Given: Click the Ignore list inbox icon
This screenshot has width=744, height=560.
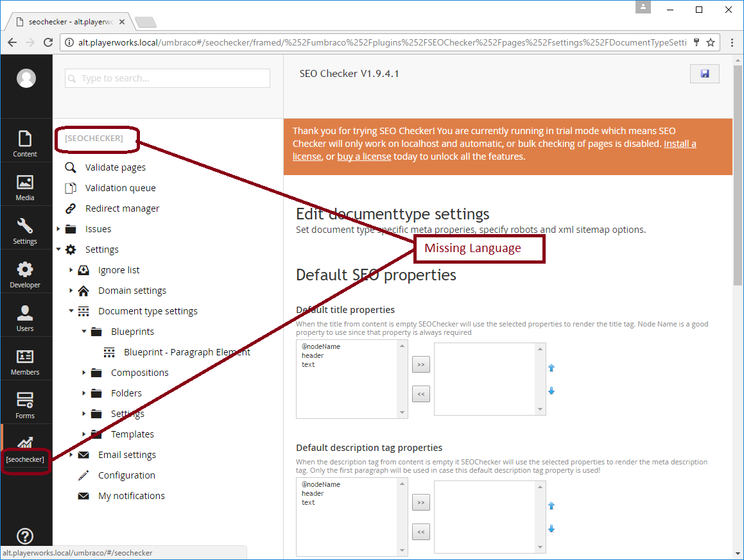Looking at the screenshot, I should [83, 270].
